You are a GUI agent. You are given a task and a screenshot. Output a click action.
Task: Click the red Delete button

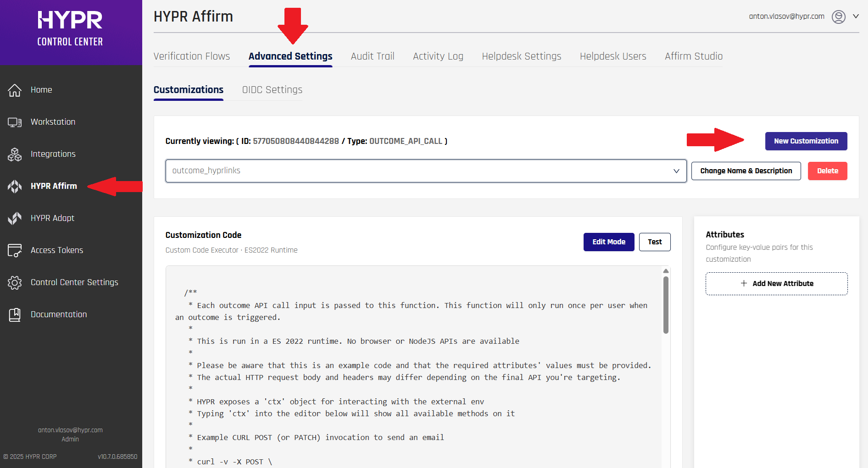tap(828, 171)
